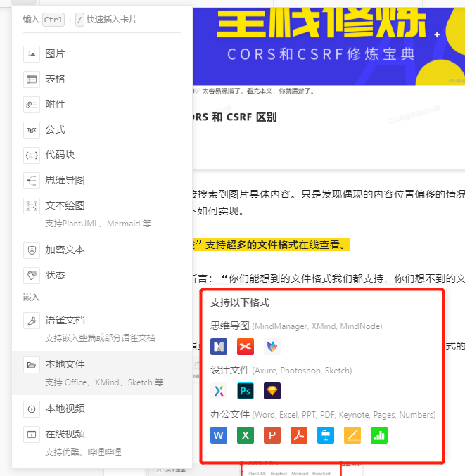Click the PDF Acrobat icon
Viewport: 465px width, 476px height.
click(x=299, y=435)
